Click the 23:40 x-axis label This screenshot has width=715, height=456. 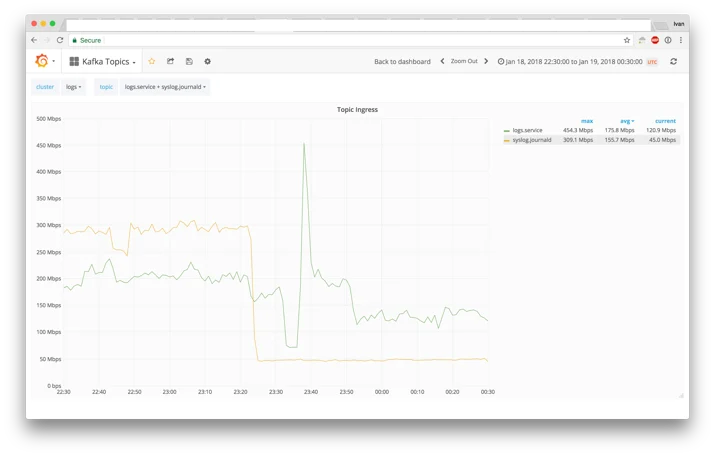pos(311,392)
